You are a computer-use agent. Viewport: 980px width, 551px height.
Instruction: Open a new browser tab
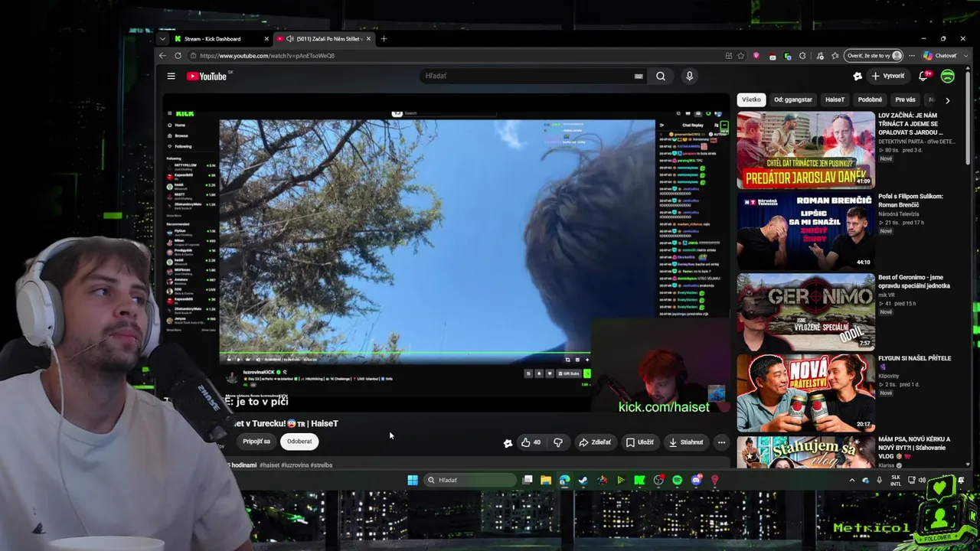[x=384, y=39]
